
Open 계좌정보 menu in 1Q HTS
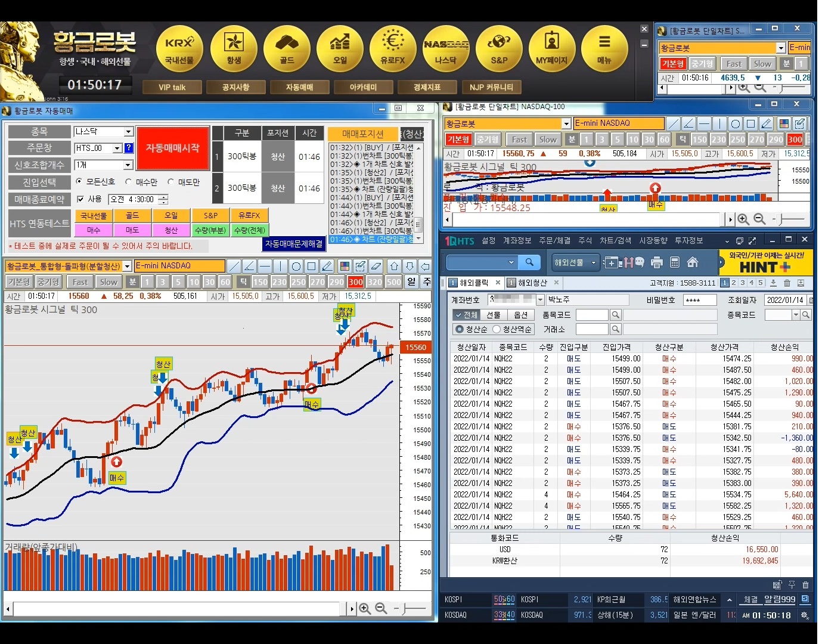tap(517, 240)
